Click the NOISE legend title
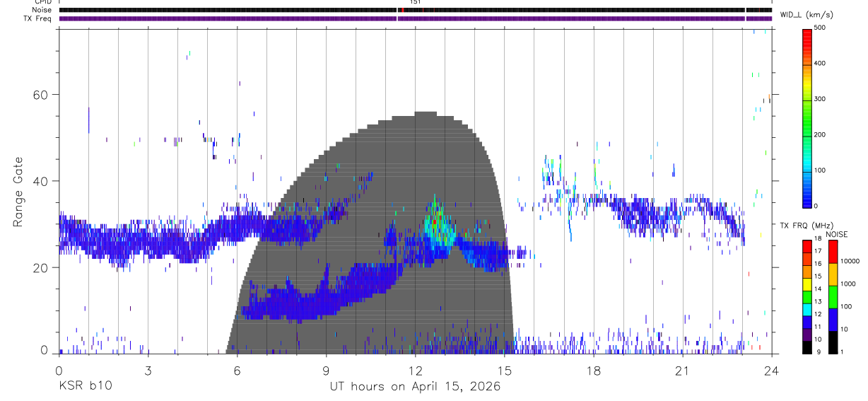868x401 pixels. 836,234
